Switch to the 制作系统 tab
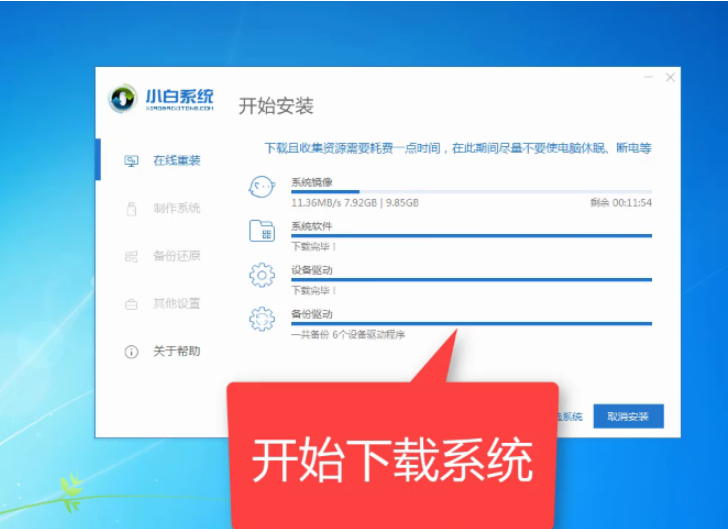 (176, 208)
